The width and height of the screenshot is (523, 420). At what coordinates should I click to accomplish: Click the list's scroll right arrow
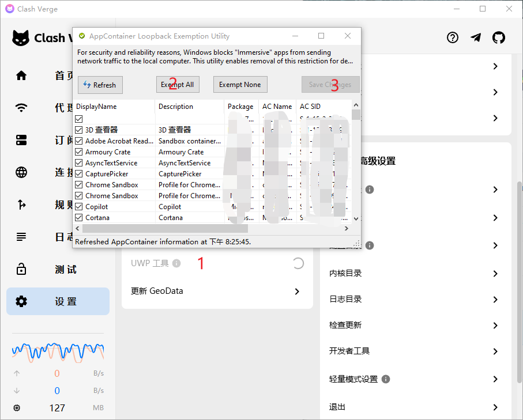347,228
